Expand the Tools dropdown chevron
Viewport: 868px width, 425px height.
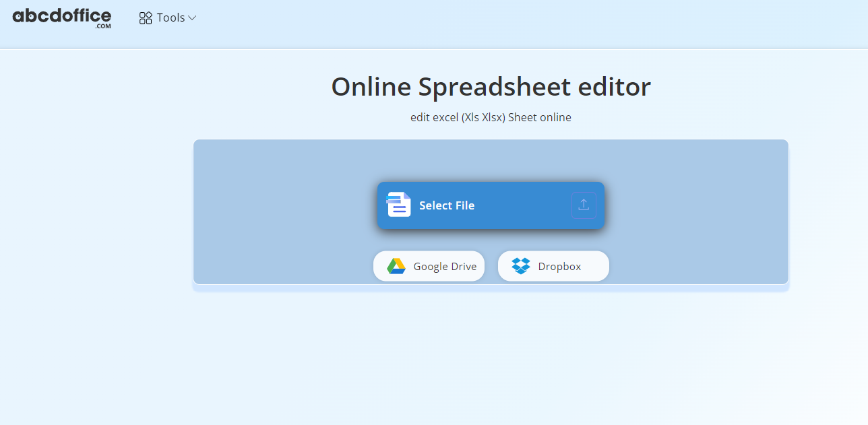coord(192,18)
